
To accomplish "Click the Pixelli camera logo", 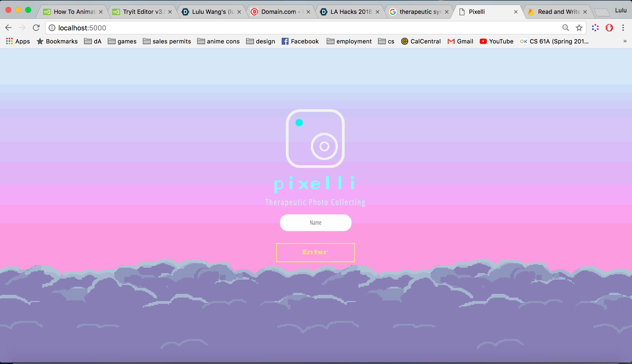I will point(315,139).
